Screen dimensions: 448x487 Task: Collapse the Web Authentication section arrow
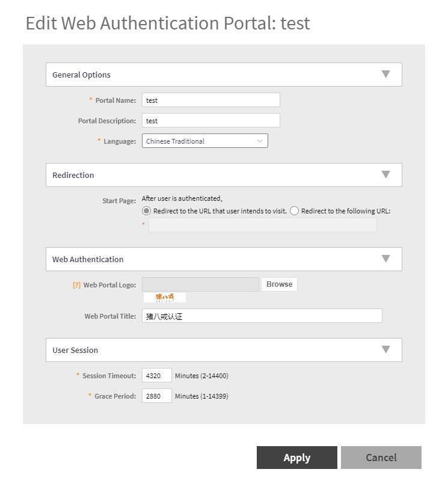pyautogui.click(x=385, y=259)
